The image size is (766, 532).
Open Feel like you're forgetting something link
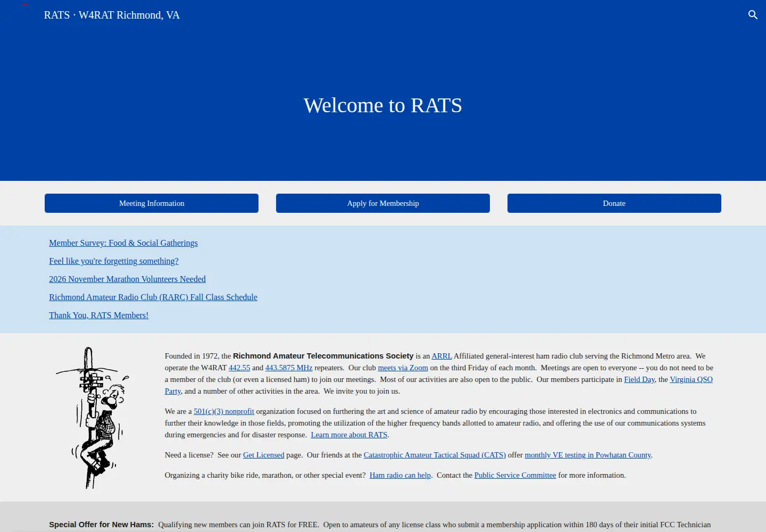tap(114, 261)
